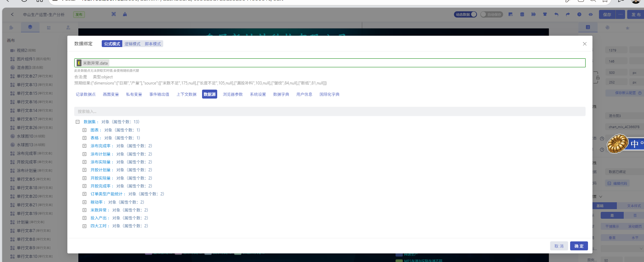Open the 画面变量 tab
The image size is (644, 262).
(x=111, y=94)
